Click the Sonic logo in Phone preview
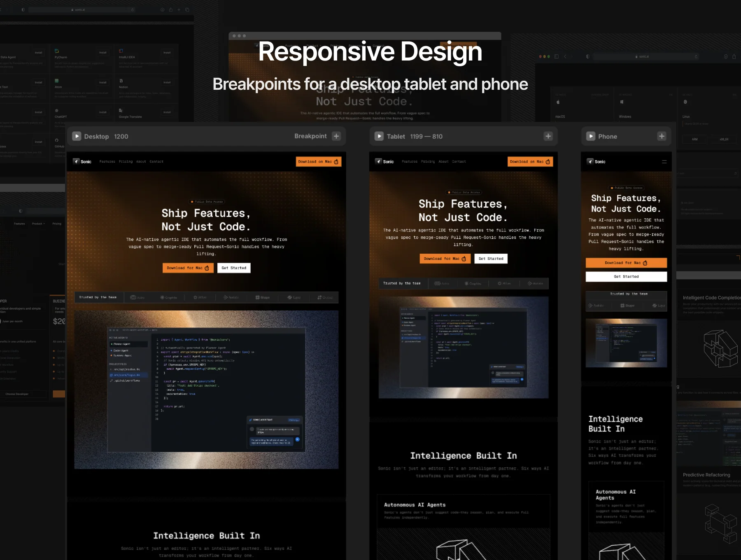 (596, 161)
